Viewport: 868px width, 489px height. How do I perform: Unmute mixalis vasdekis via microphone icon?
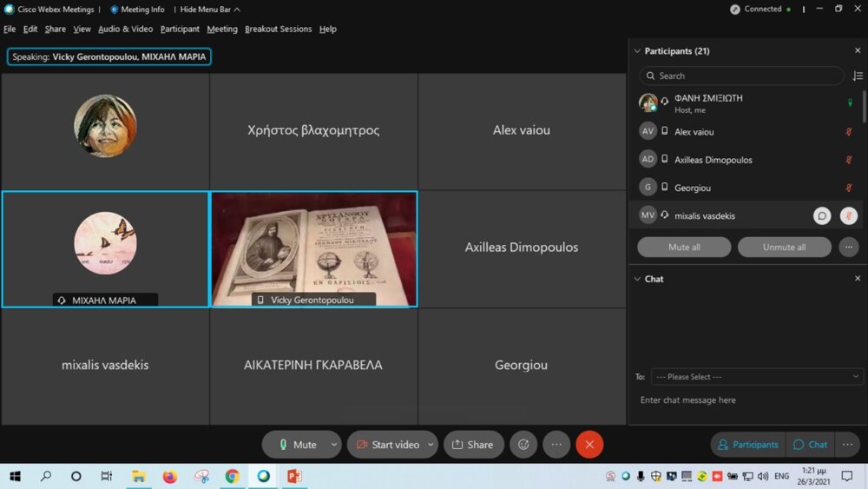(849, 215)
